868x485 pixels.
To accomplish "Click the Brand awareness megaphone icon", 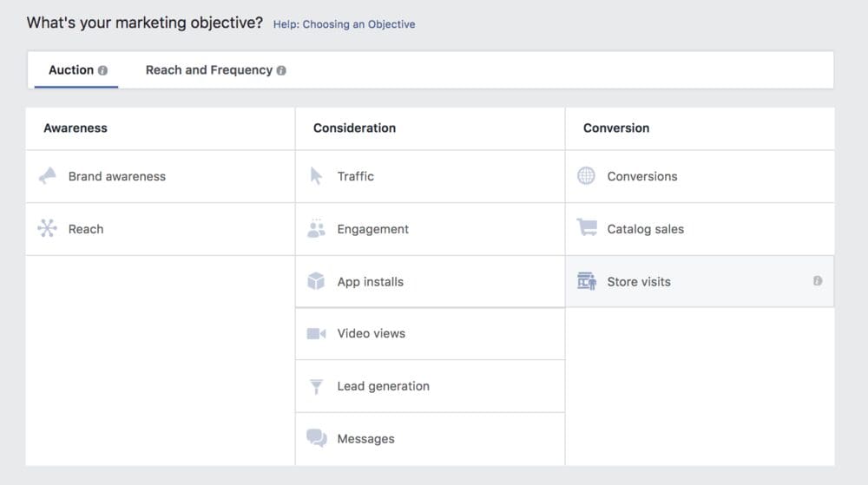I will (48, 176).
